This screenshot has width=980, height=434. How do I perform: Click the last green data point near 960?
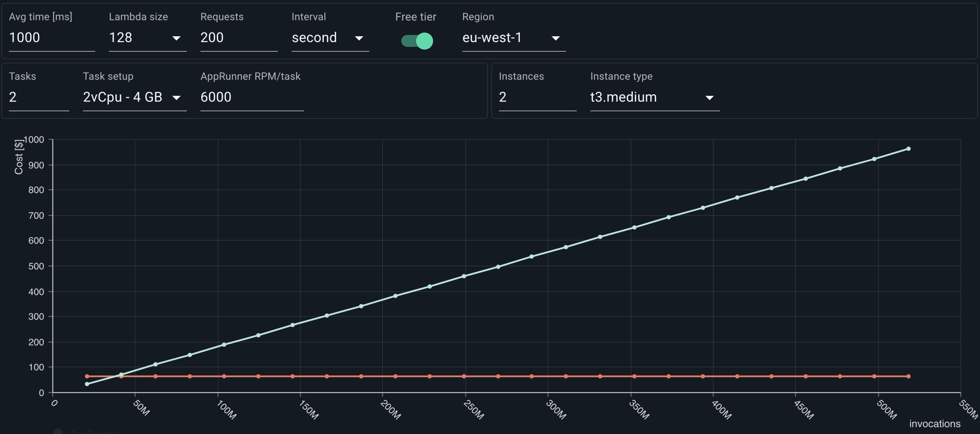point(908,149)
